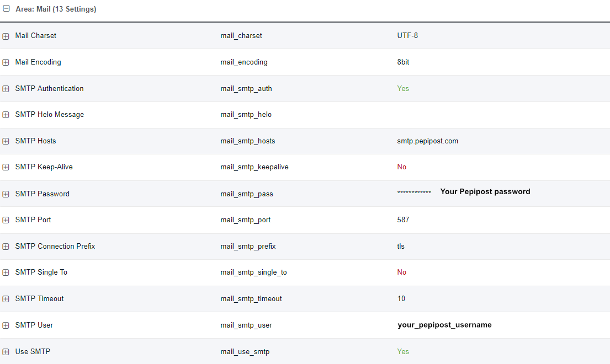Click the mail_smtp_port key

click(246, 220)
